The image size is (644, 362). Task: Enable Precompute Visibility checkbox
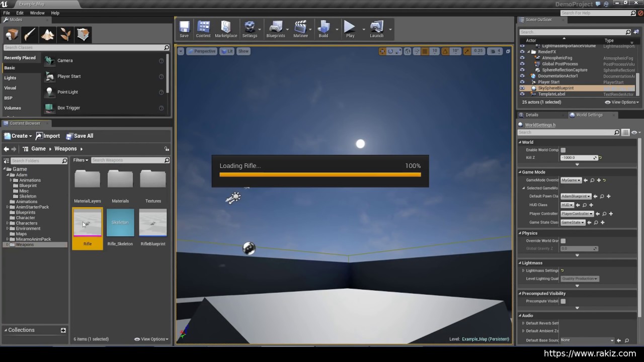[x=563, y=301]
